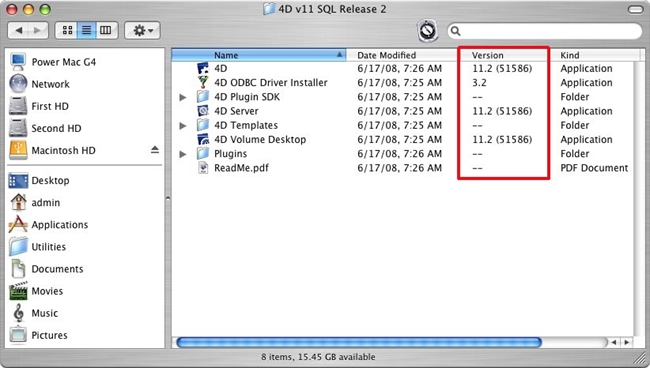Click the scroll right arrow

click(626, 342)
